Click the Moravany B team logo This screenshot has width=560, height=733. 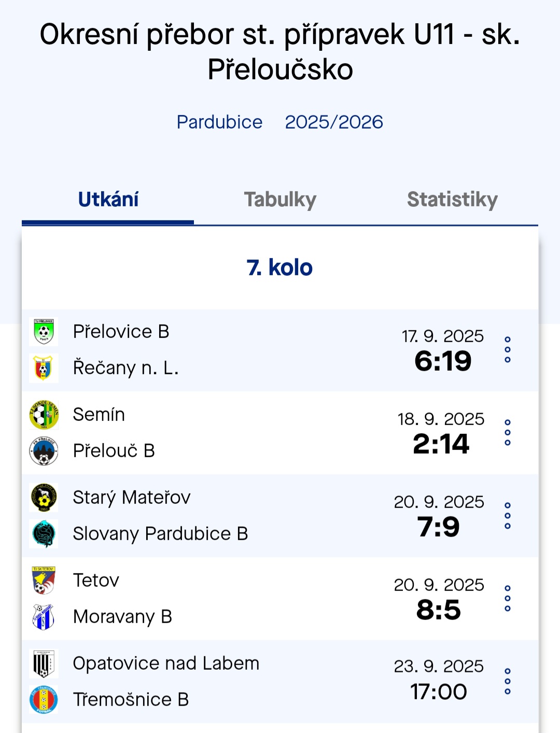pos(44,617)
